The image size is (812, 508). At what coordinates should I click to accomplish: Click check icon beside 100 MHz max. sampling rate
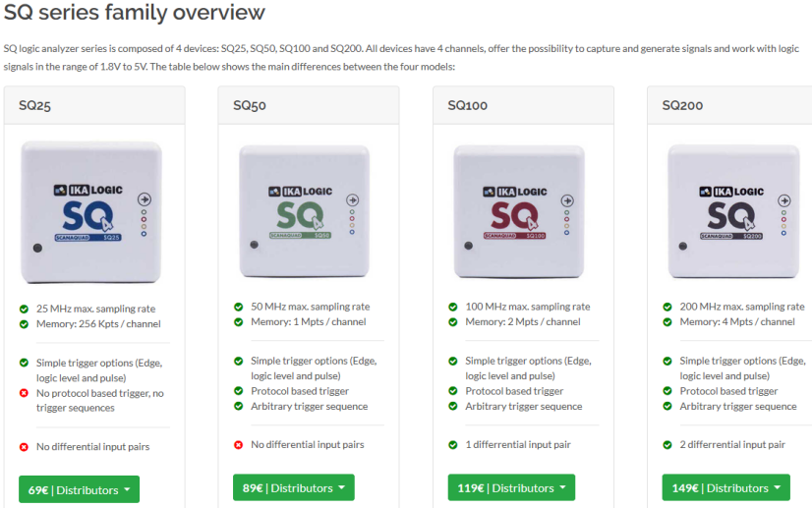[x=453, y=307]
